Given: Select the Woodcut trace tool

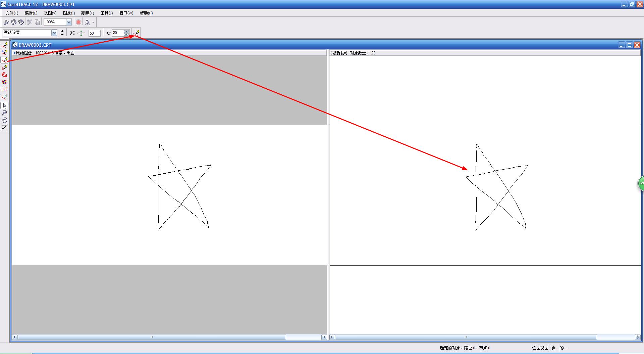Looking at the screenshot, I should pyautogui.click(x=4, y=75).
